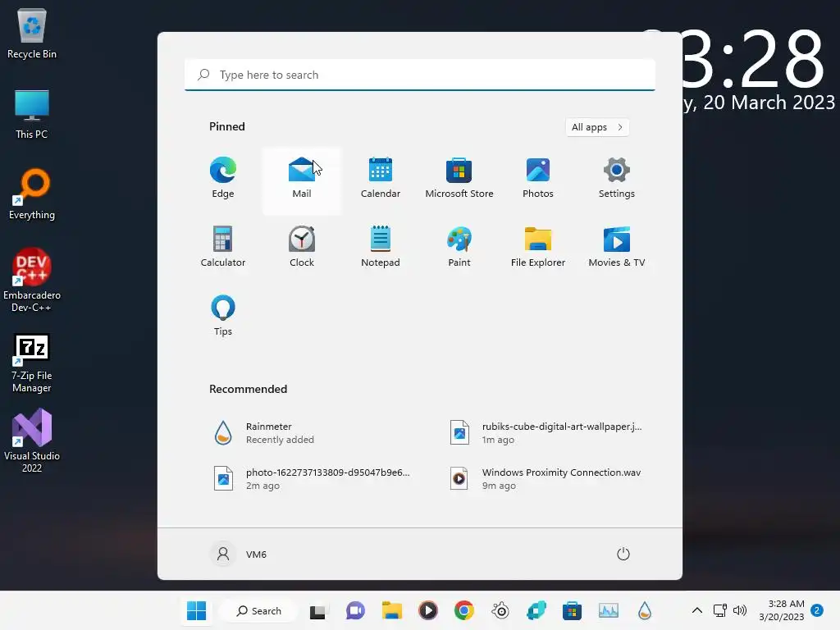Viewport: 840px width, 630px height.
Task: Open the notification badge showing 2
Action: (x=817, y=610)
